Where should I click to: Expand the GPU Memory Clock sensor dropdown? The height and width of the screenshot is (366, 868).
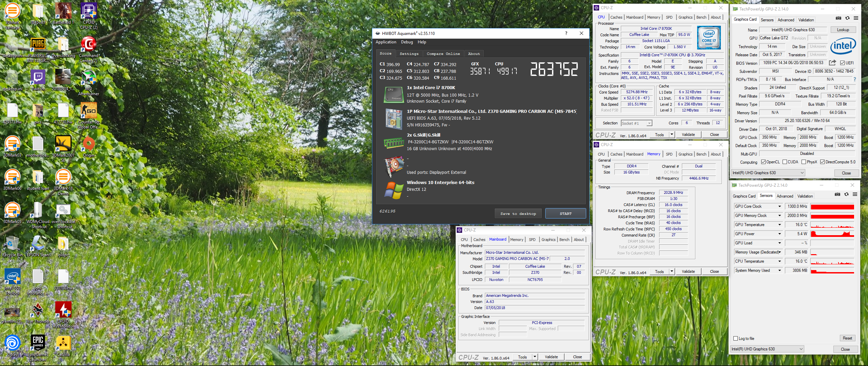pos(780,216)
